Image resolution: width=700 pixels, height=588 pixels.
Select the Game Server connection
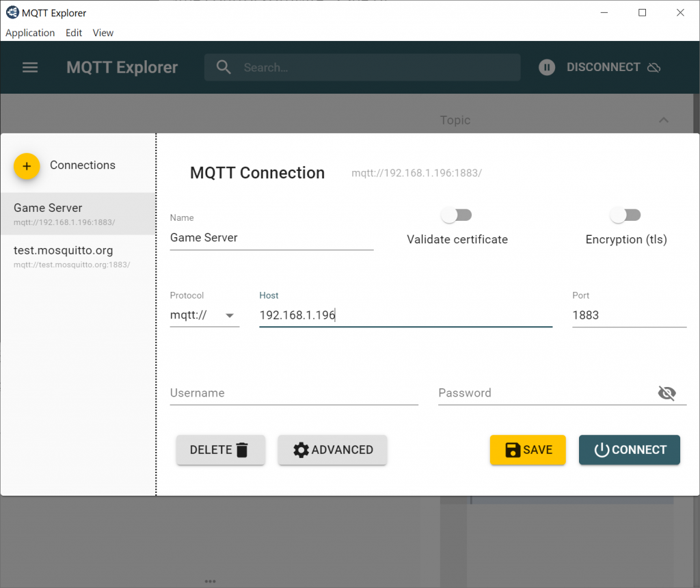78,214
